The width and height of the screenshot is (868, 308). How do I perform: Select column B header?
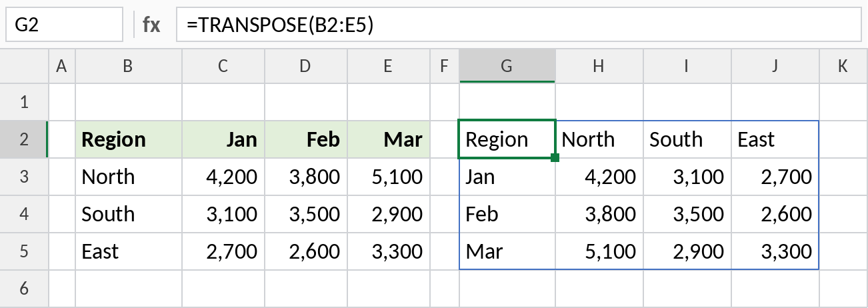129,66
